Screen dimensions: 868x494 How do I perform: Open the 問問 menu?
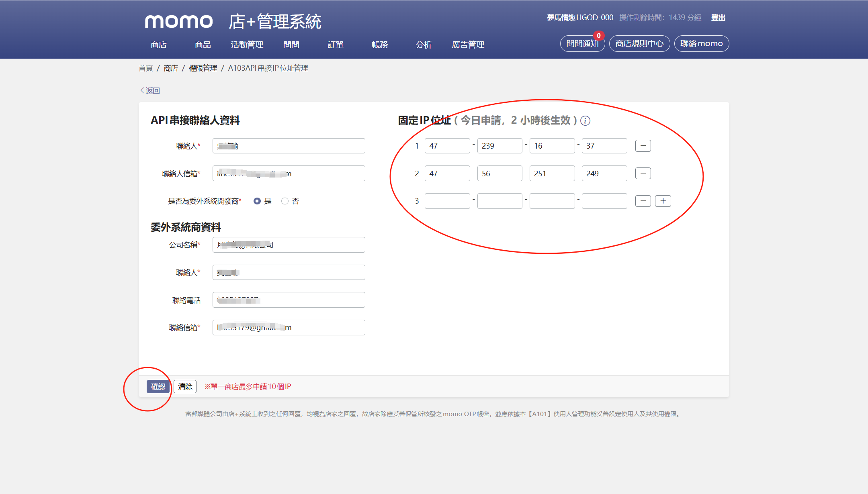(x=291, y=45)
